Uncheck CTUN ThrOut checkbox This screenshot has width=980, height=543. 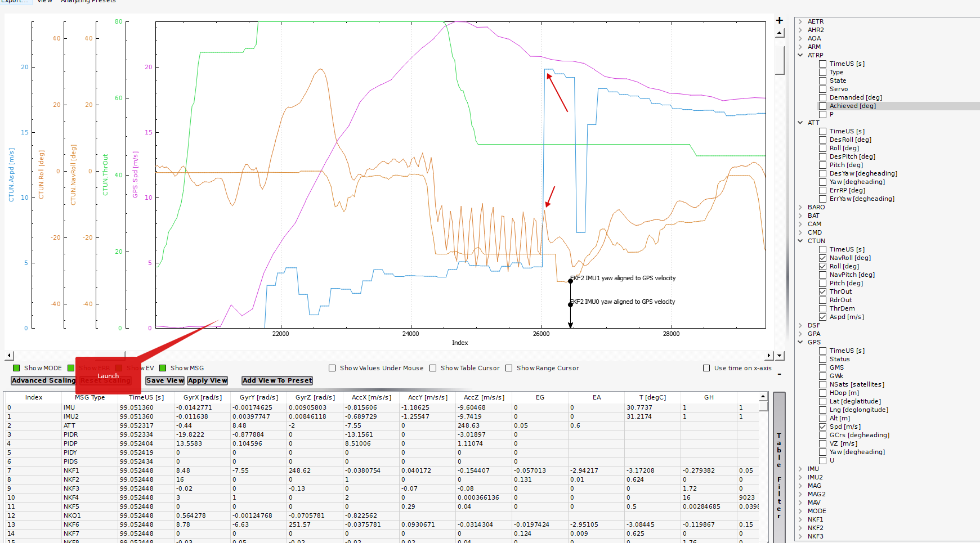(822, 291)
